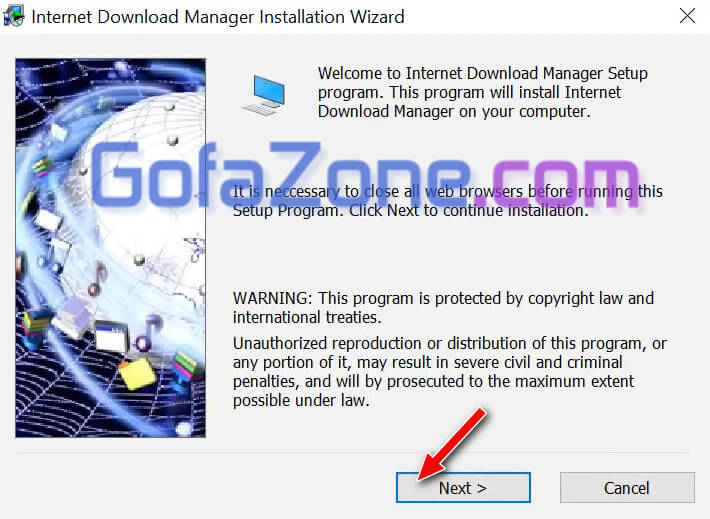The image size is (710, 519).
Task: Click the orange music note in banner
Action: [97, 279]
